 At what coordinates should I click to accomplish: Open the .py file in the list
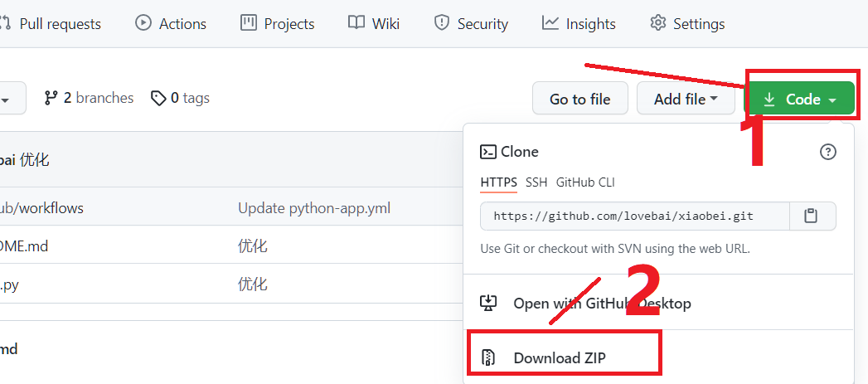pos(10,285)
